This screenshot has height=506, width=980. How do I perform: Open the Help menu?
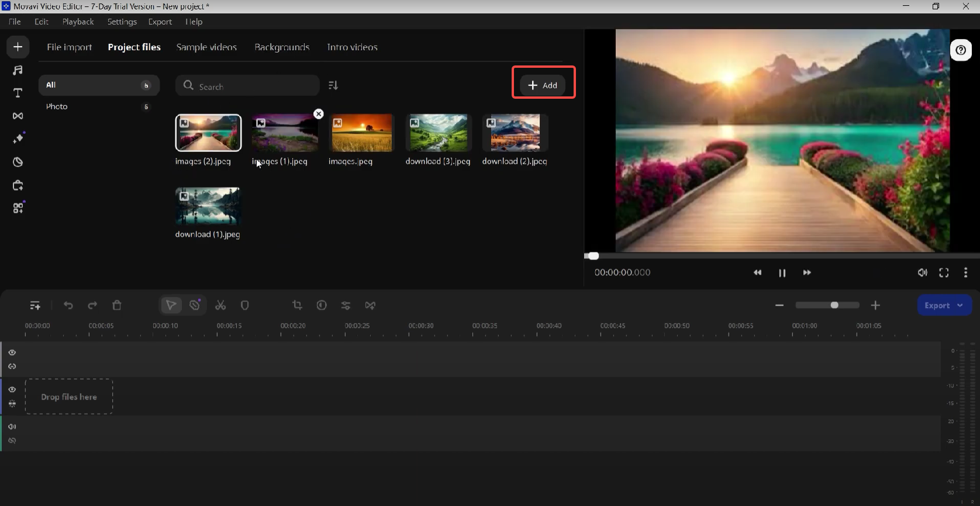pyautogui.click(x=194, y=22)
